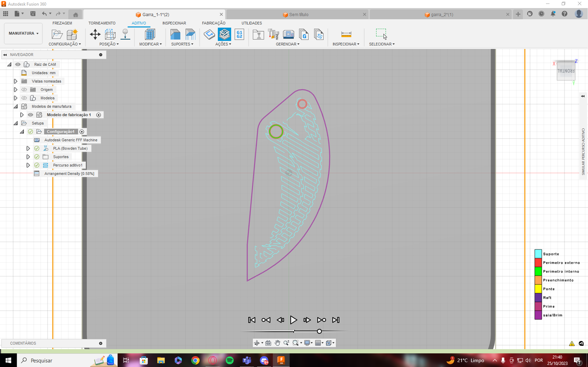Click the notifications bell icon

553,14
